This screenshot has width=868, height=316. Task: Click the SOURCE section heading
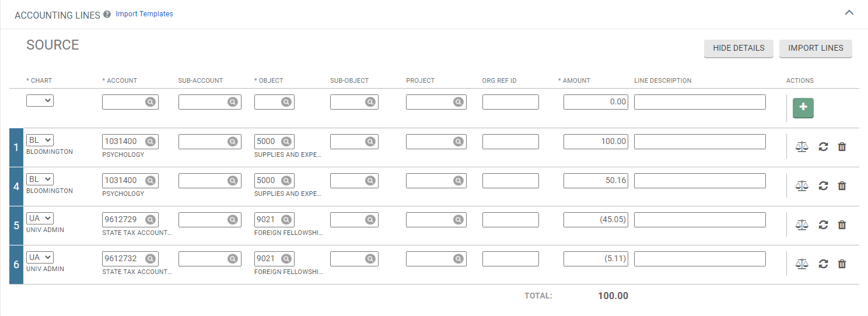tap(52, 45)
